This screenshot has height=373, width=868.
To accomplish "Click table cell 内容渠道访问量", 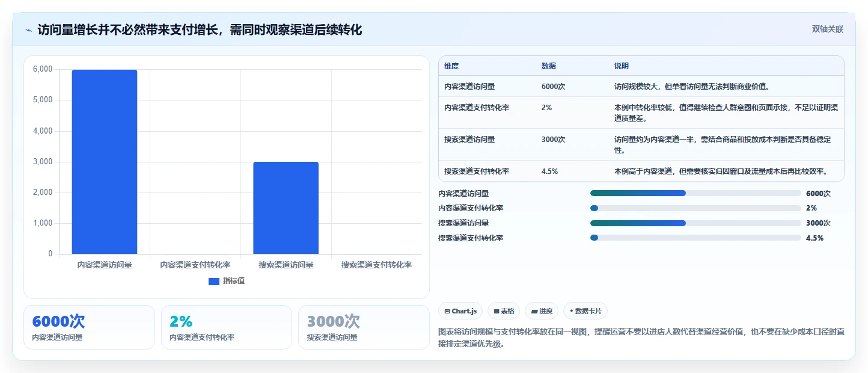I will (469, 87).
